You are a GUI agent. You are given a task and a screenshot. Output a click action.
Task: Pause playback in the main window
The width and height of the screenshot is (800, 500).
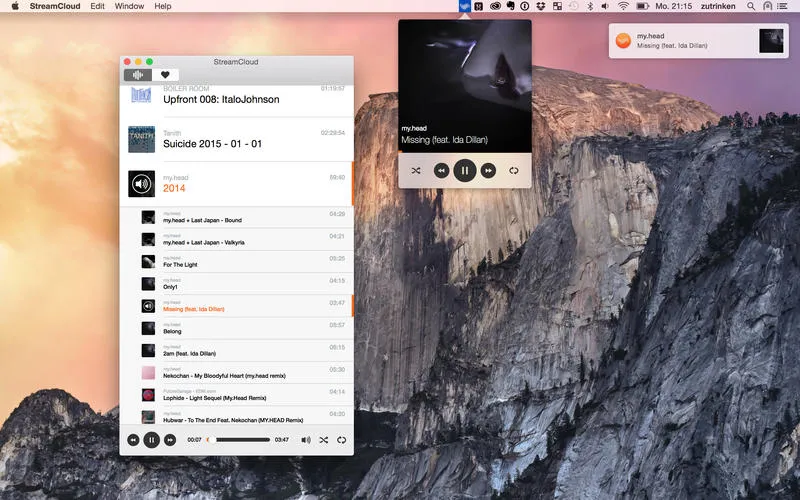click(151, 440)
